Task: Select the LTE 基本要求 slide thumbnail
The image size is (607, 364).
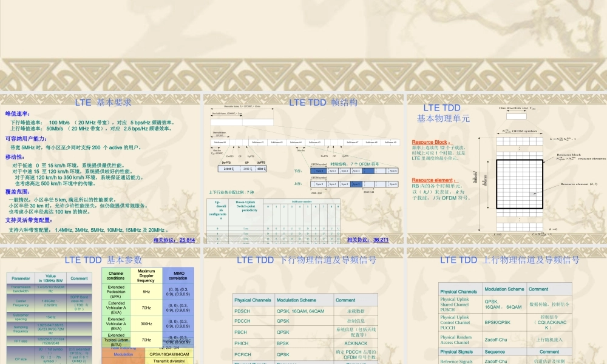Action: coord(100,169)
